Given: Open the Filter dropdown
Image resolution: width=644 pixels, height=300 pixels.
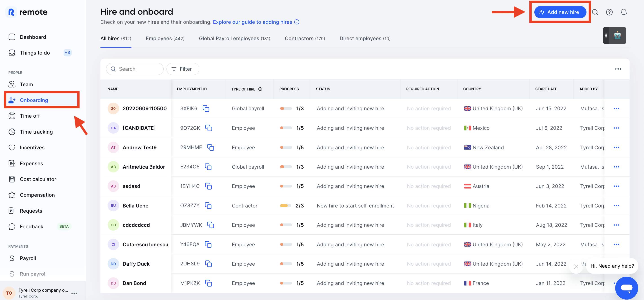Looking at the screenshot, I should pyautogui.click(x=183, y=69).
